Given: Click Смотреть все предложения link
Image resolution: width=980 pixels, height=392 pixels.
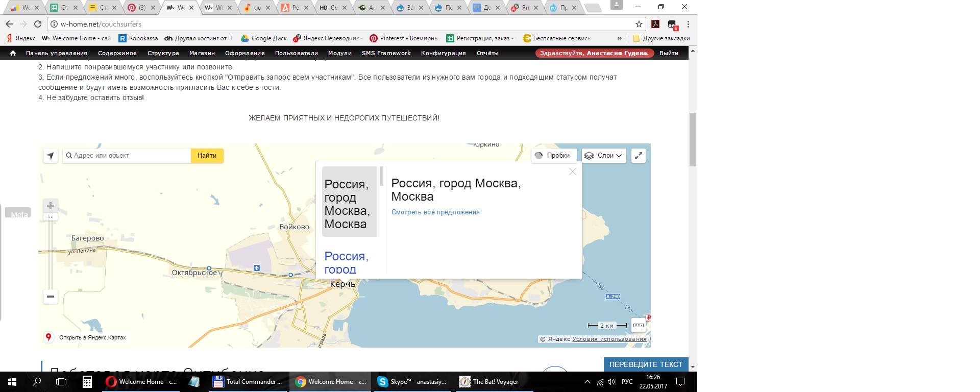Looking at the screenshot, I should coord(435,212).
